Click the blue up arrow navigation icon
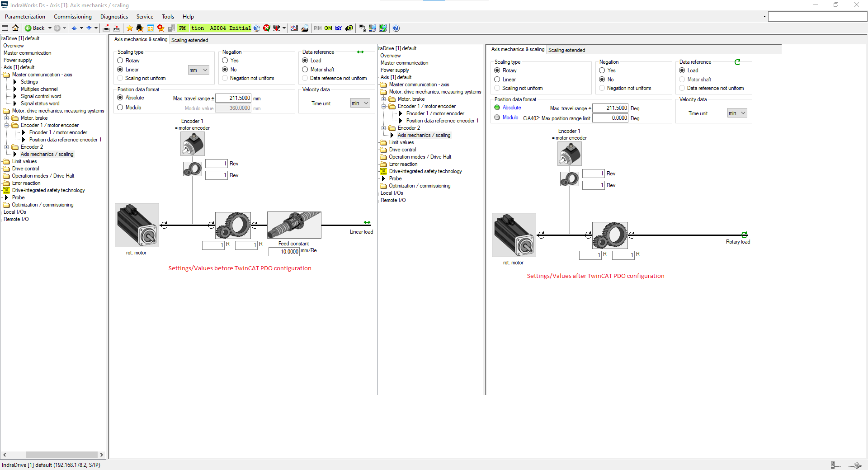 click(x=74, y=28)
